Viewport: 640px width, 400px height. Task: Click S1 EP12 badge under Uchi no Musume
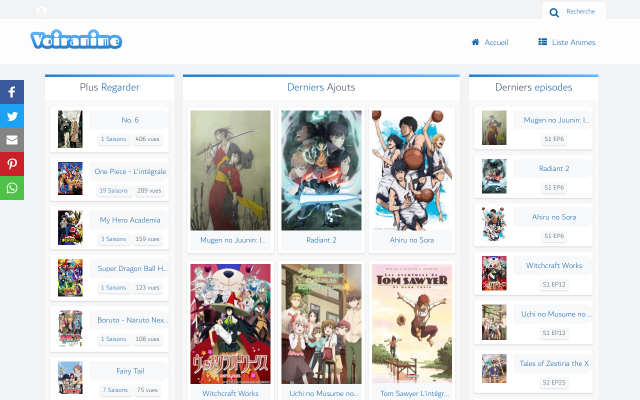(554, 333)
